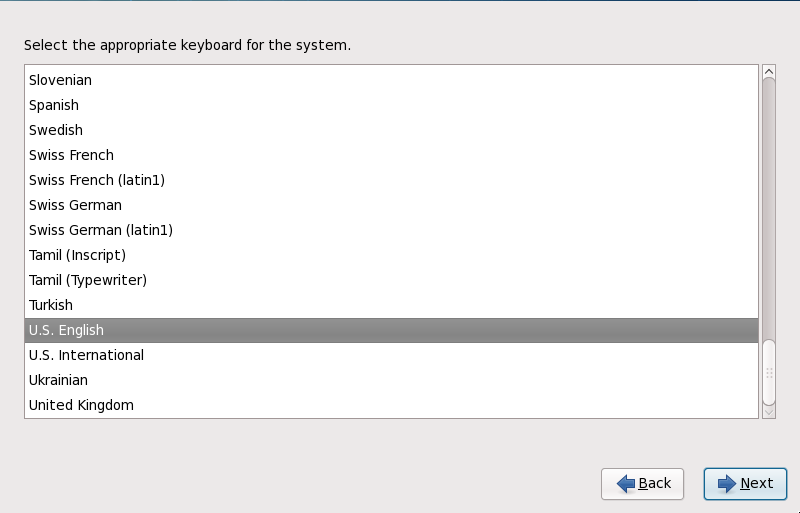Select the highlighted U.S. English entry
This screenshot has height=513, width=800.
tap(66, 330)
